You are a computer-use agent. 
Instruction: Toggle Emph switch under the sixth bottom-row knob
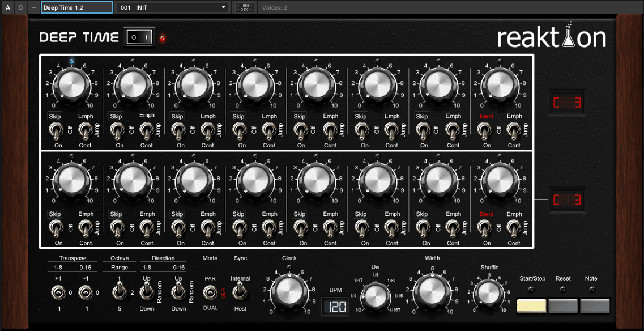(391, 228)
